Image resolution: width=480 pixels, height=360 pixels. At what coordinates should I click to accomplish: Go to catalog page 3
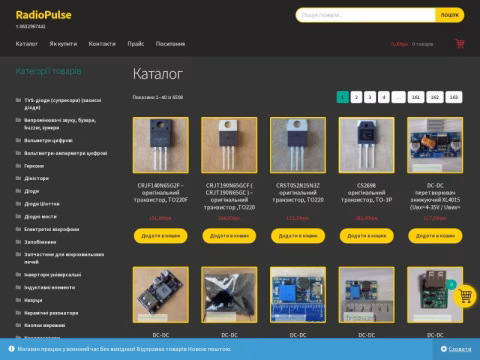point(370,97)
